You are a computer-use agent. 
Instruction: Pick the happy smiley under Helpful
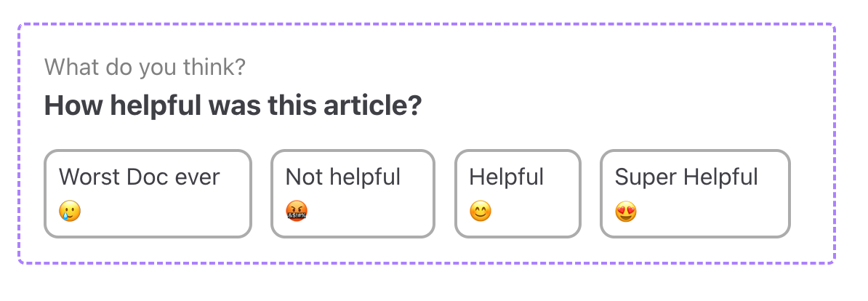point(481,212)
